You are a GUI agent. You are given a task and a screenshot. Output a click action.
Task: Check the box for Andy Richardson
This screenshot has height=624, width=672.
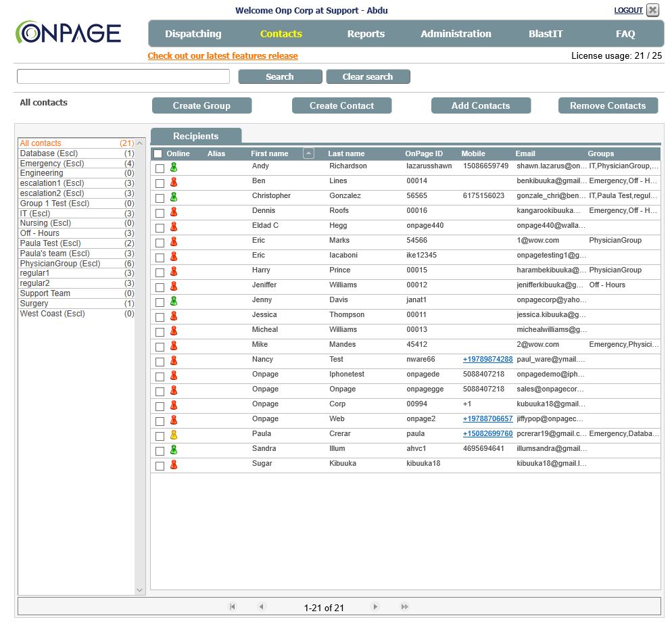tap(160, 168)
